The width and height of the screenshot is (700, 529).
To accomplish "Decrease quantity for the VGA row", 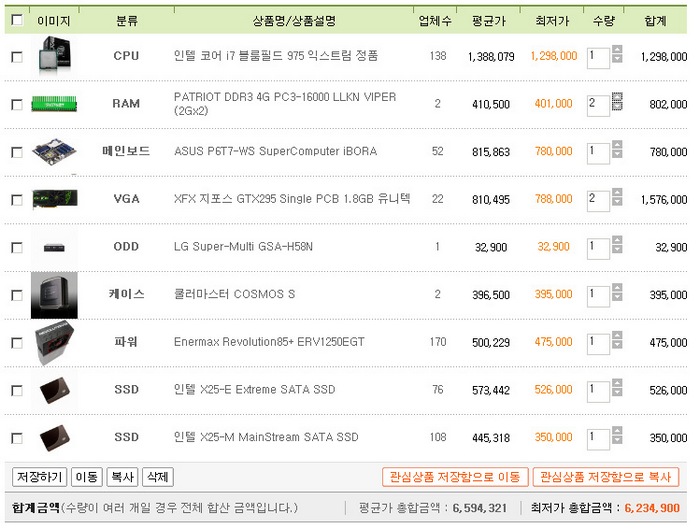I will point(617,201).
